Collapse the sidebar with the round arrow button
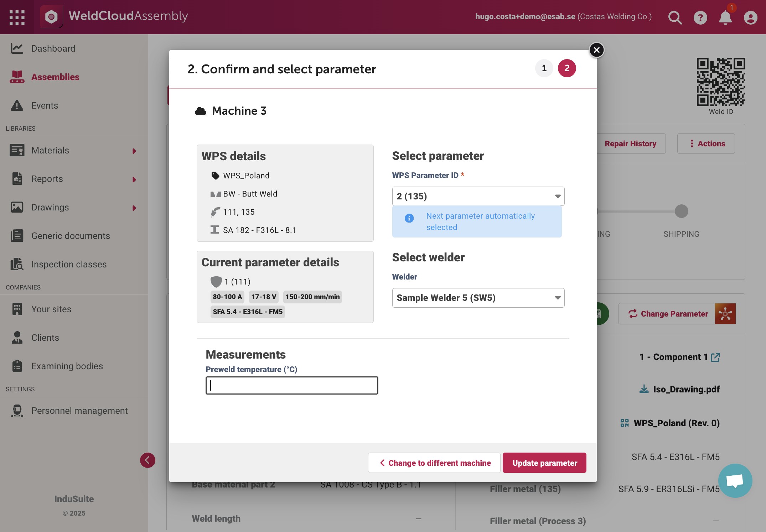Screen dimensions: 766x532 [x=147, y=460]
